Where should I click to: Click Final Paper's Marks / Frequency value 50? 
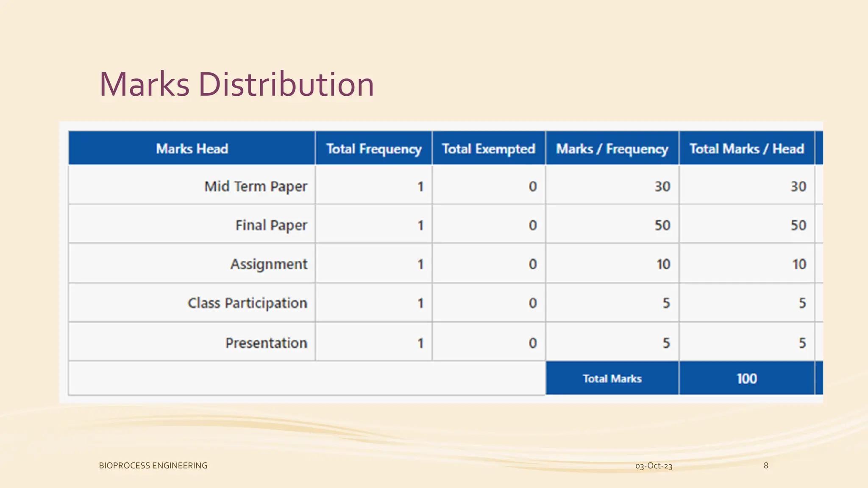coord(662,225)
